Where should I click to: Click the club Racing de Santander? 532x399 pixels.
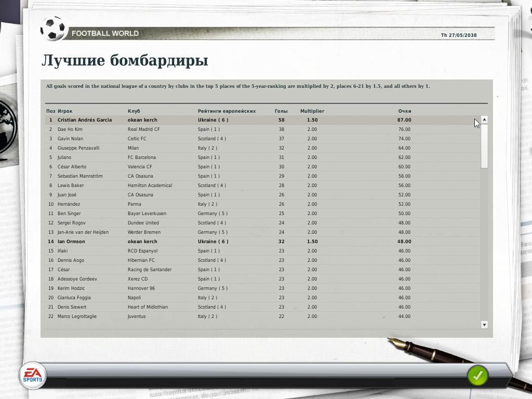150,270
